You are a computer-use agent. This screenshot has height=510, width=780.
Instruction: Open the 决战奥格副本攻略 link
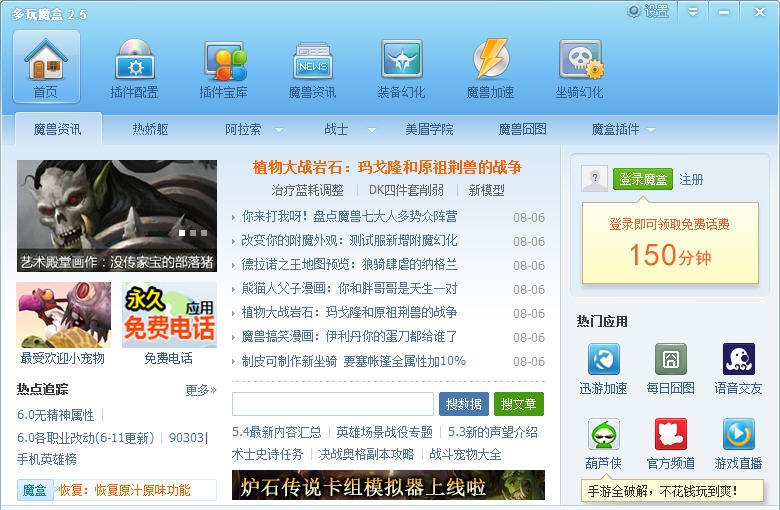(x=367, y=454)
